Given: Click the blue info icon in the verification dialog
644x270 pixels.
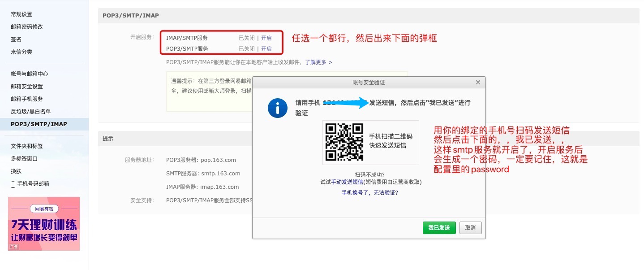Looking at the screenshot, I should 277,108.
